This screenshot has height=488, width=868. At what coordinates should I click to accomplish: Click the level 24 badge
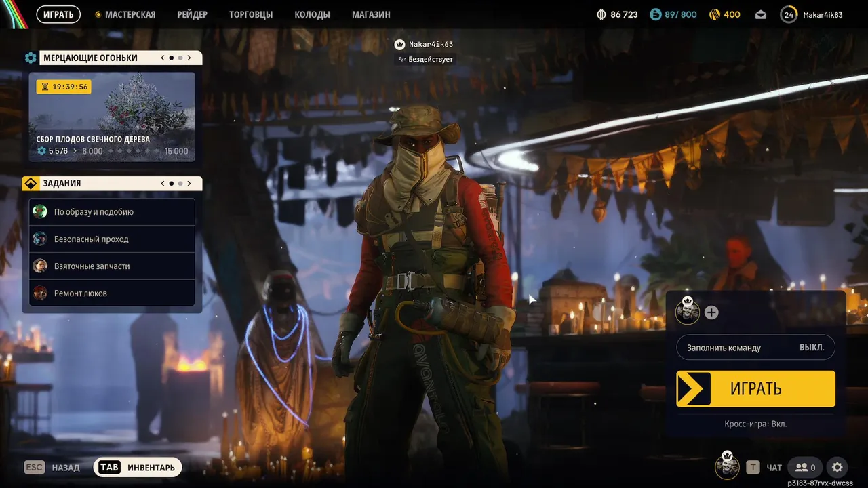pos(789,14)
